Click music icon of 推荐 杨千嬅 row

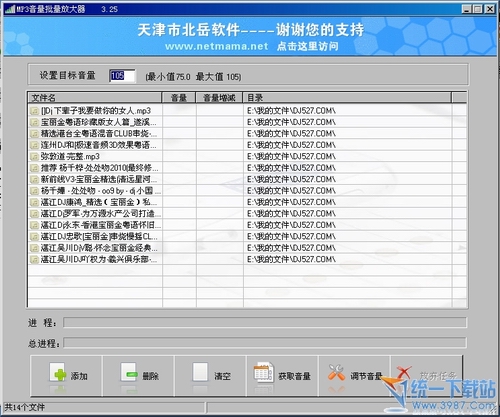click(34, 168)
